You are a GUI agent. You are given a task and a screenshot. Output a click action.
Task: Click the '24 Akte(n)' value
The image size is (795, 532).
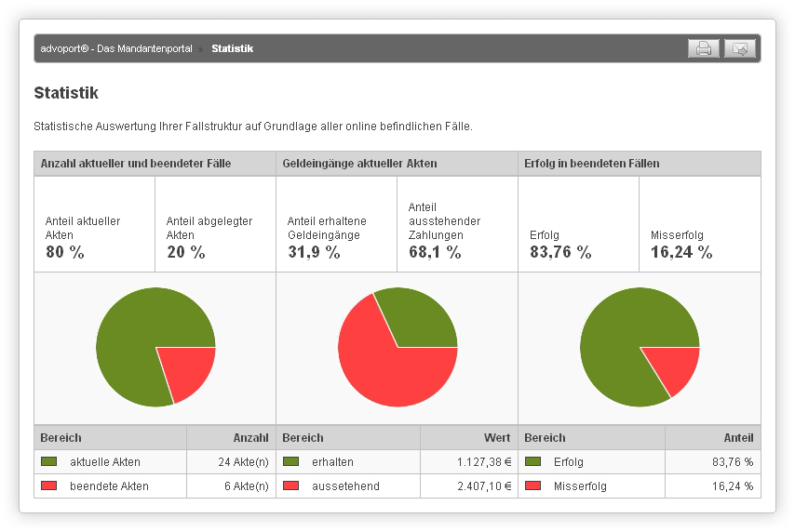pos(243,461)
